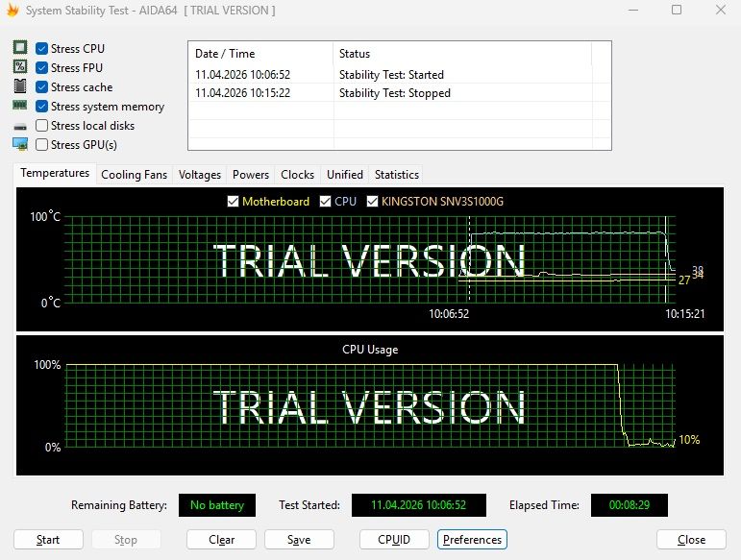The height and width of the screenshot is (560, 741).
Task: Uncheck the Stress CPU checkbox
Action: tap(41, 49)
